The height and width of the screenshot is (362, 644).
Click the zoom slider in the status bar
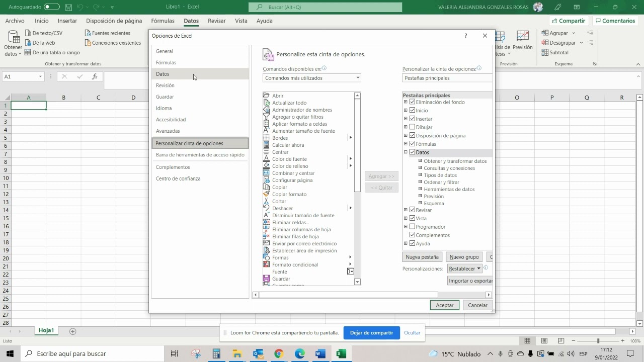[x=598, y=341]
